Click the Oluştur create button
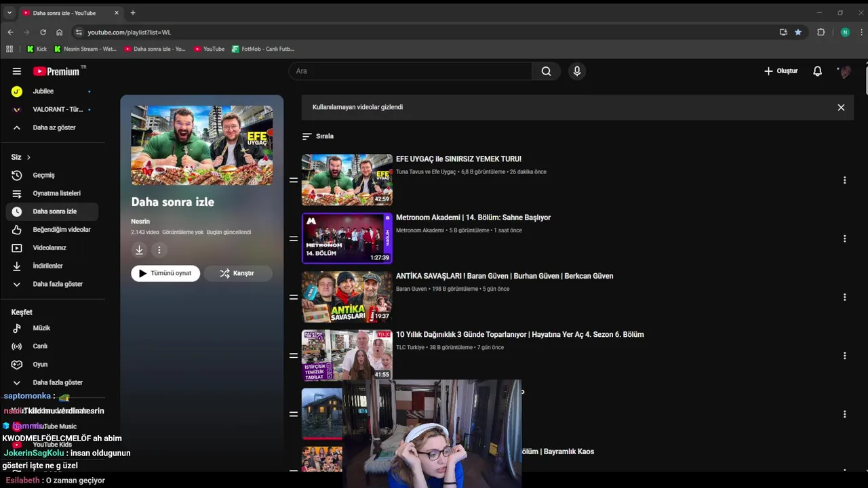Viewport: 868px width, 488px height. coord(781,71)
